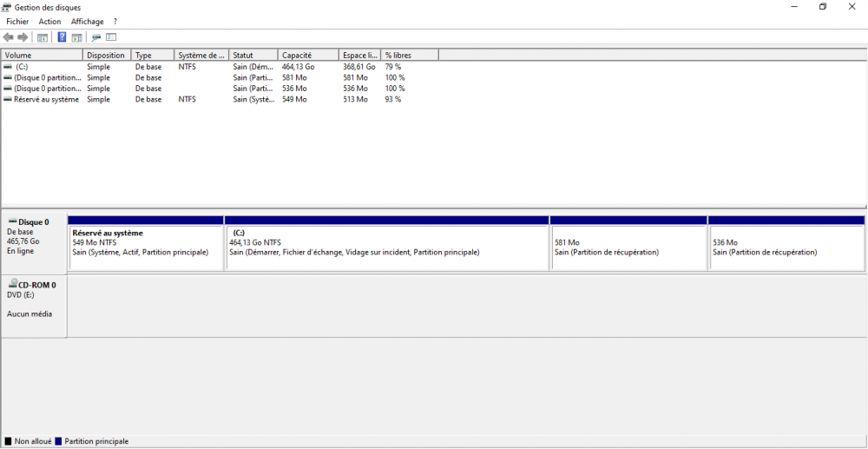Click the properties list toolbar icon

[x=111, y=37]
